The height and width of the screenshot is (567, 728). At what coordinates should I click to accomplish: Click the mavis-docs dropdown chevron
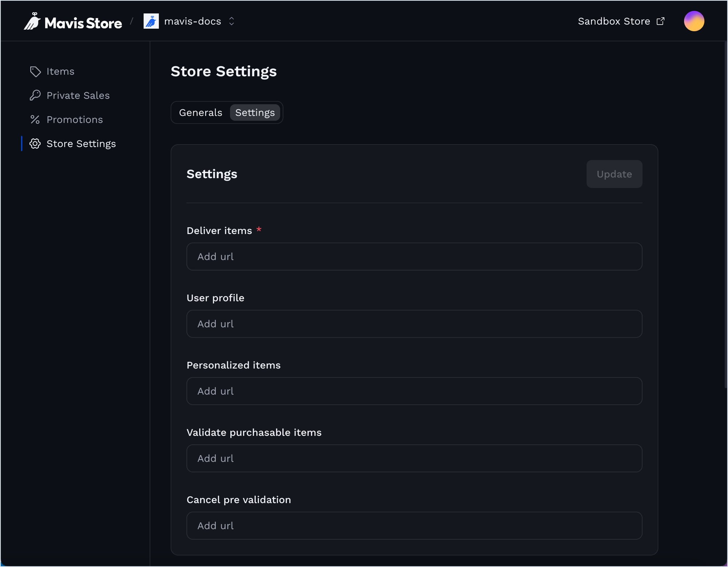[x=234, y=21]
